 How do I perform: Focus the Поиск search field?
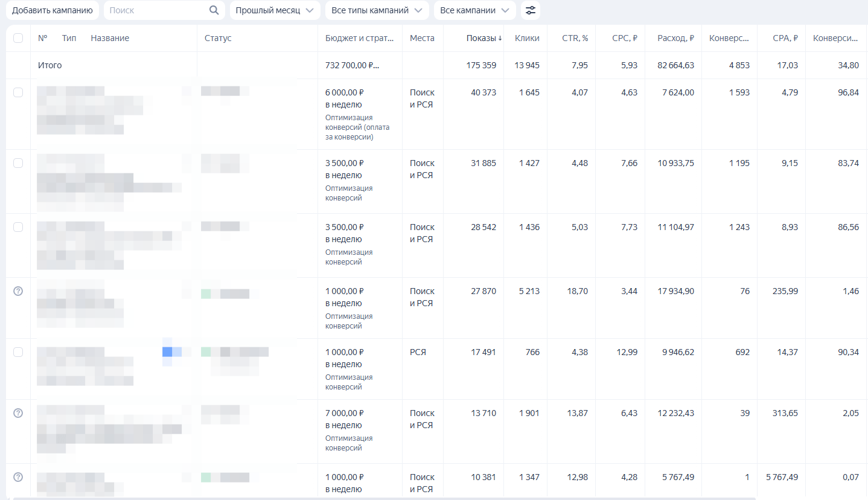coord(157,10)
